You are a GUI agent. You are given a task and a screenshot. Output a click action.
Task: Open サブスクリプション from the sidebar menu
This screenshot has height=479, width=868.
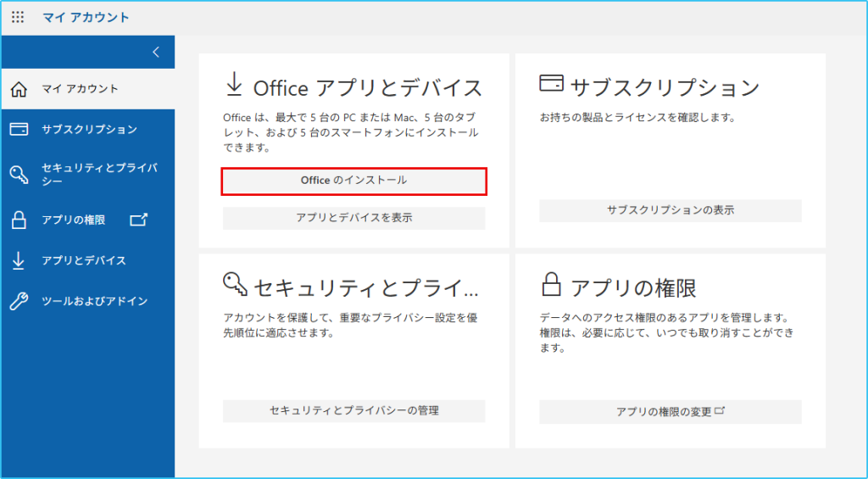[88, 130]
